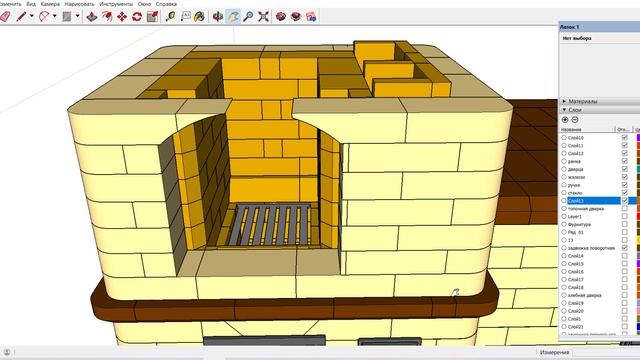This screenshot has width=640, height=360.
Task: Select the Scale tool
Action: pos(152,17)
